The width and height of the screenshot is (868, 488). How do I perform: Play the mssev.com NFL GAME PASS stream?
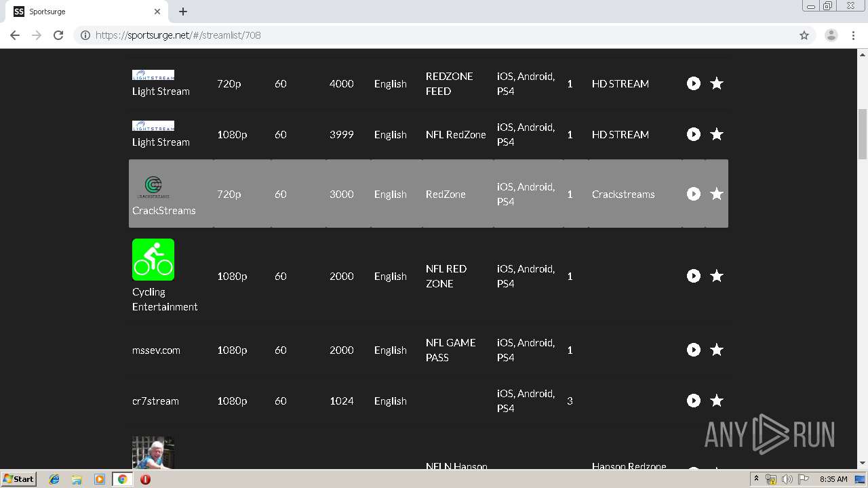(x=693, y=350)
